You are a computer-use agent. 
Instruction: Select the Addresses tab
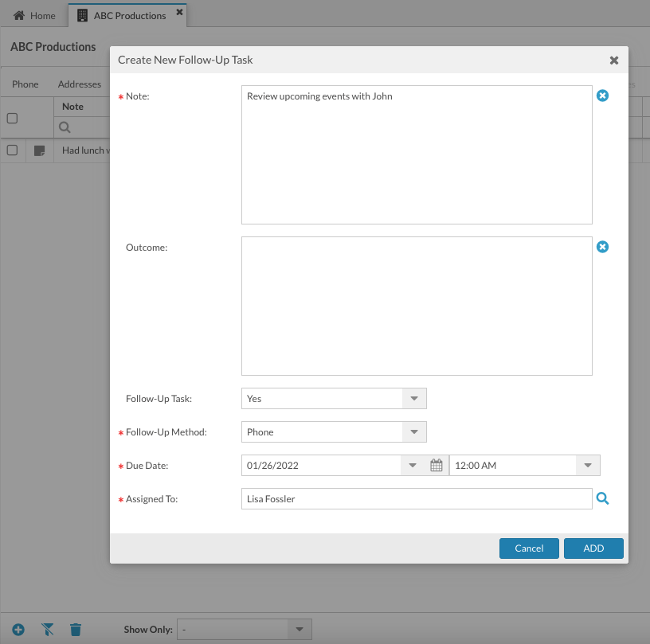tap(80, 84)
